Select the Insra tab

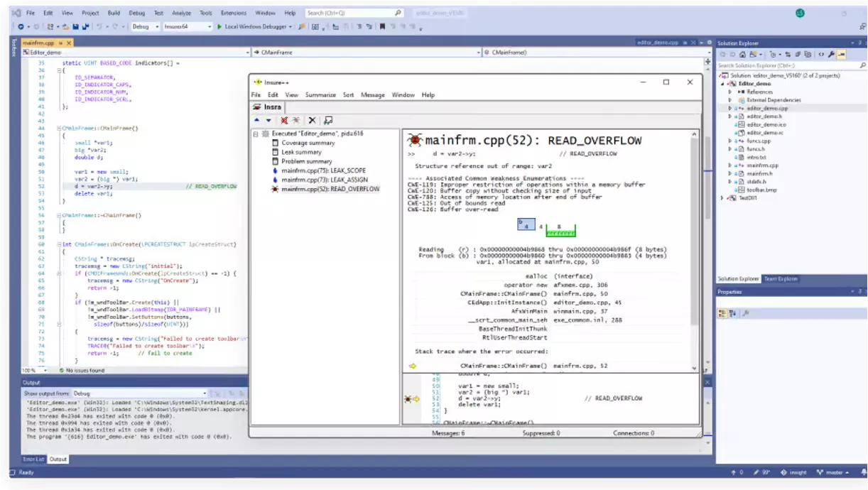[268, 107]
